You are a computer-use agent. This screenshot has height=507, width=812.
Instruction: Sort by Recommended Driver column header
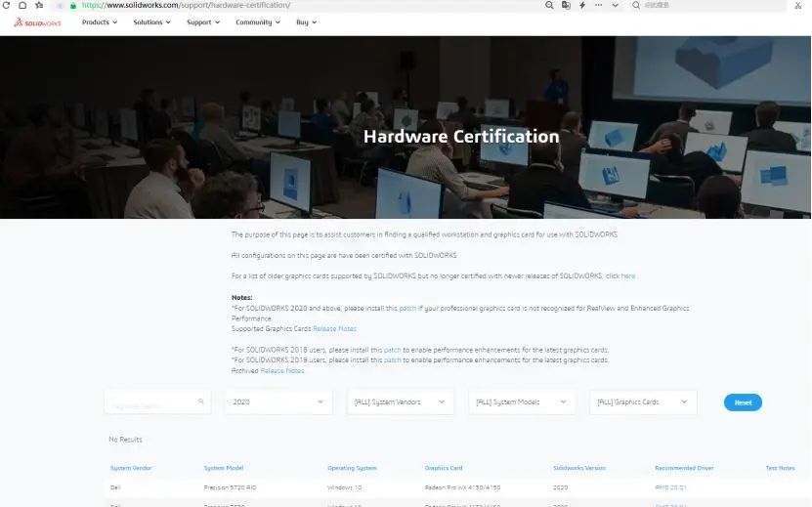(x=684, y=468)
